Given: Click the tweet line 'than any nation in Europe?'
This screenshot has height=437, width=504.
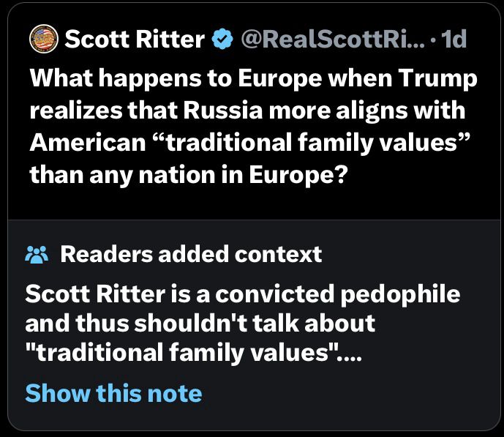Looking at the screenshot, I should click(x=189, y=175).
